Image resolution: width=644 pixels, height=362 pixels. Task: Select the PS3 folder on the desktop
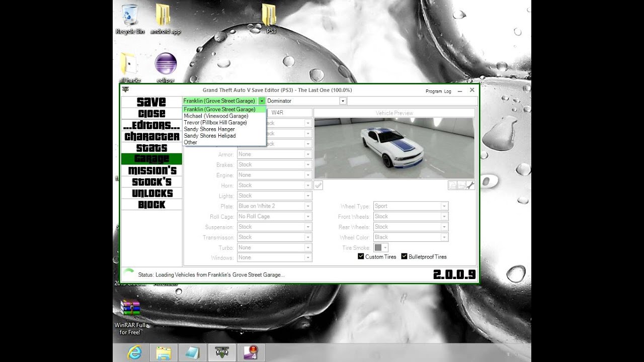[270, 20]
